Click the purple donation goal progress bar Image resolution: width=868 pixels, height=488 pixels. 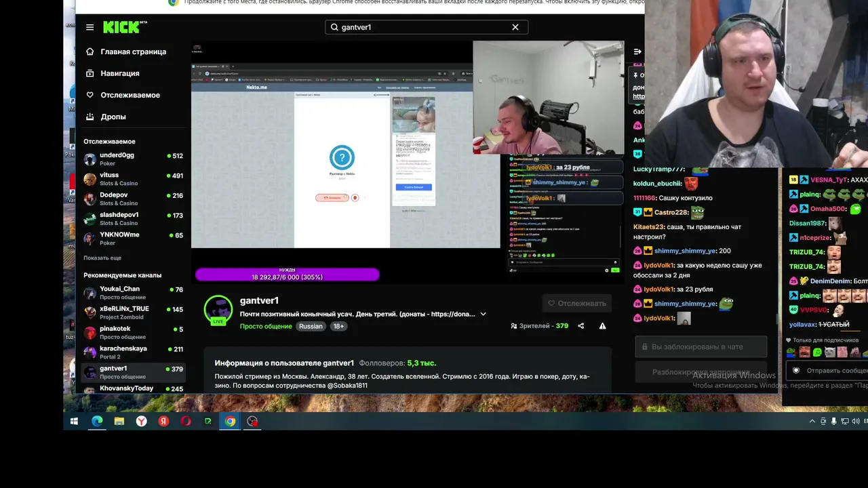coord(288,274)
